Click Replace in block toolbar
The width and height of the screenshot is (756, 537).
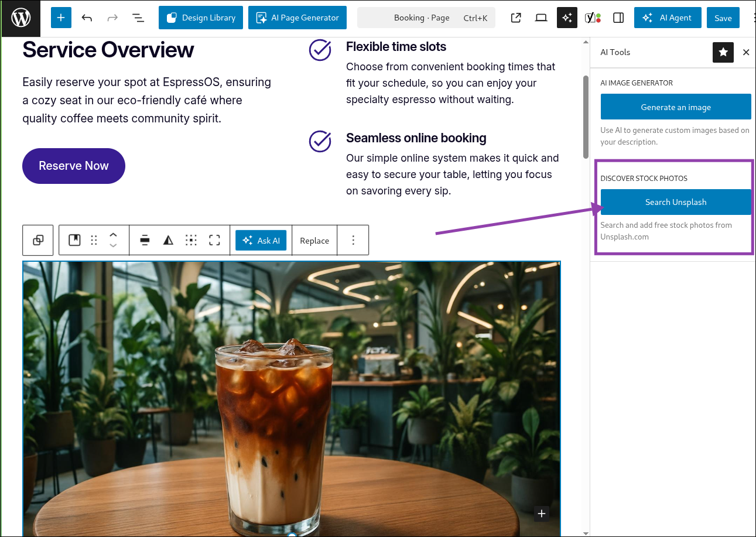click(314, 240)
